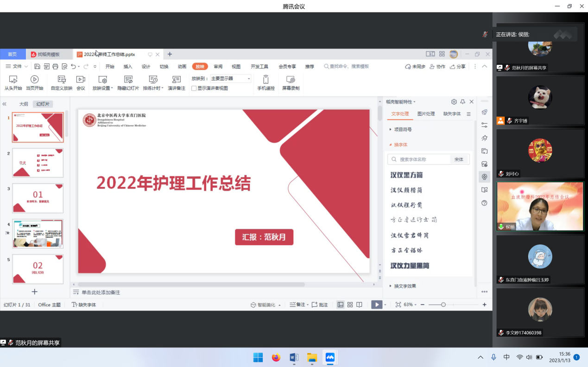The image size is (588, 367).
Task: Open the zoom 63% dropdown
Action: click(410, 305)
